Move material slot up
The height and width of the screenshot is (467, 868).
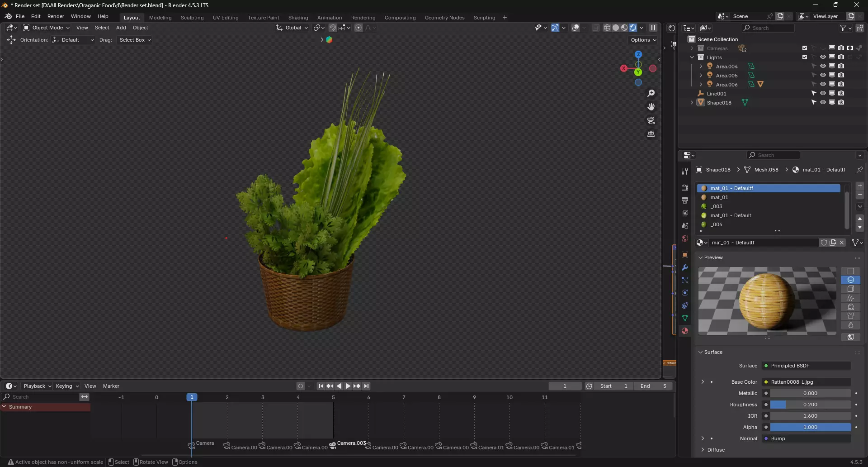[860, 219]
